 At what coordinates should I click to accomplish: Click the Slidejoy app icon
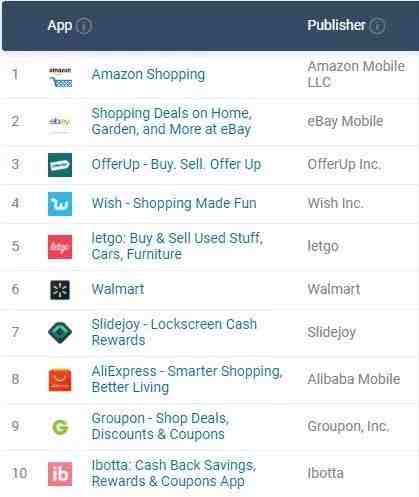coord(60,332)
